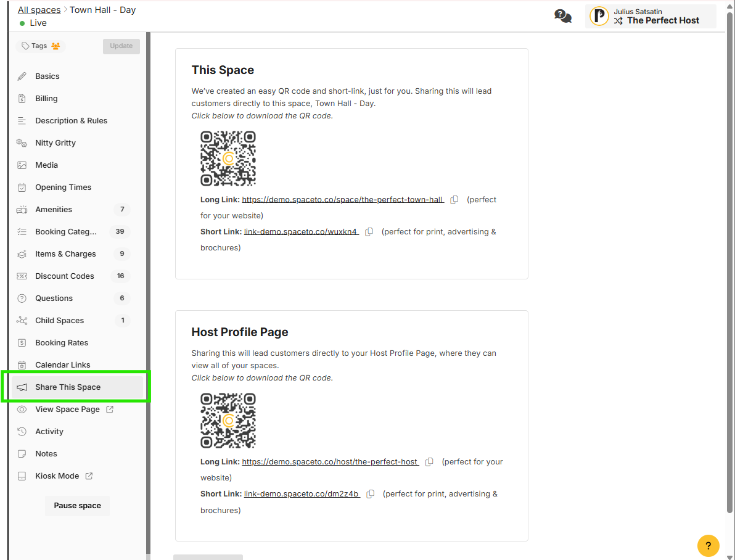Click the Booking Categories count badge 39
The height and width of the screenshot is (560, 735).
[x=120, y=232]
